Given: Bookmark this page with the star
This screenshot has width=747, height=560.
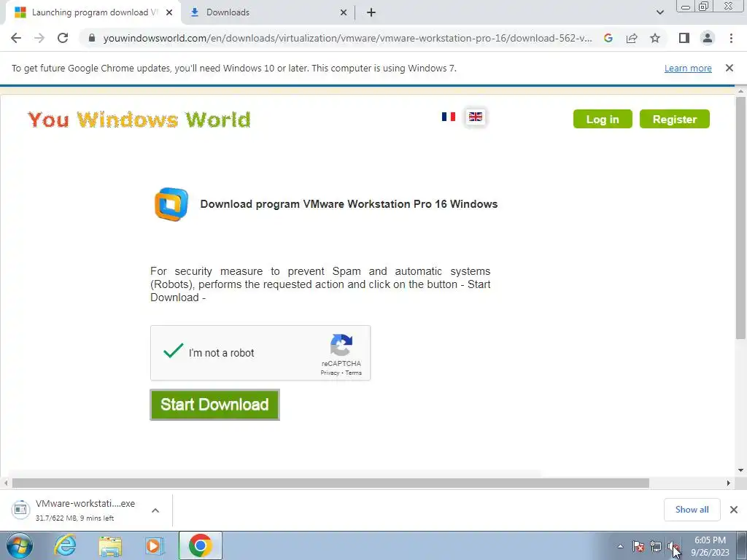Looking at the screenshot, I should tap(655, 38).
